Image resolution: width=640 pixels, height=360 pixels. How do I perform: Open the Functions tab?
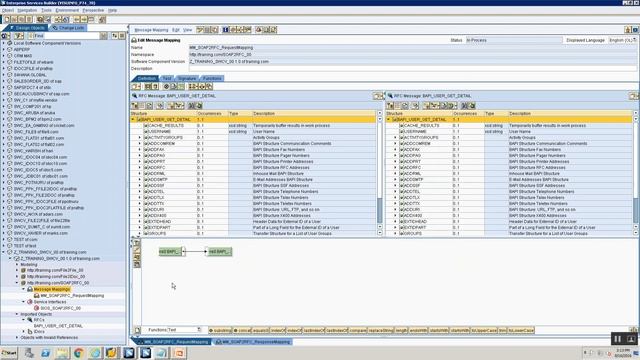pos(212,78)
